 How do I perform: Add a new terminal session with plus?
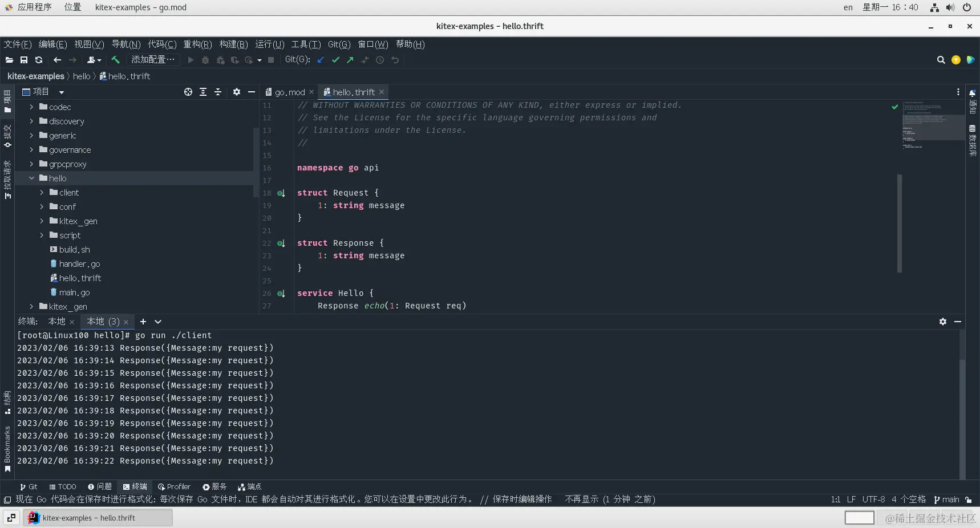click(x=143, y=322)
